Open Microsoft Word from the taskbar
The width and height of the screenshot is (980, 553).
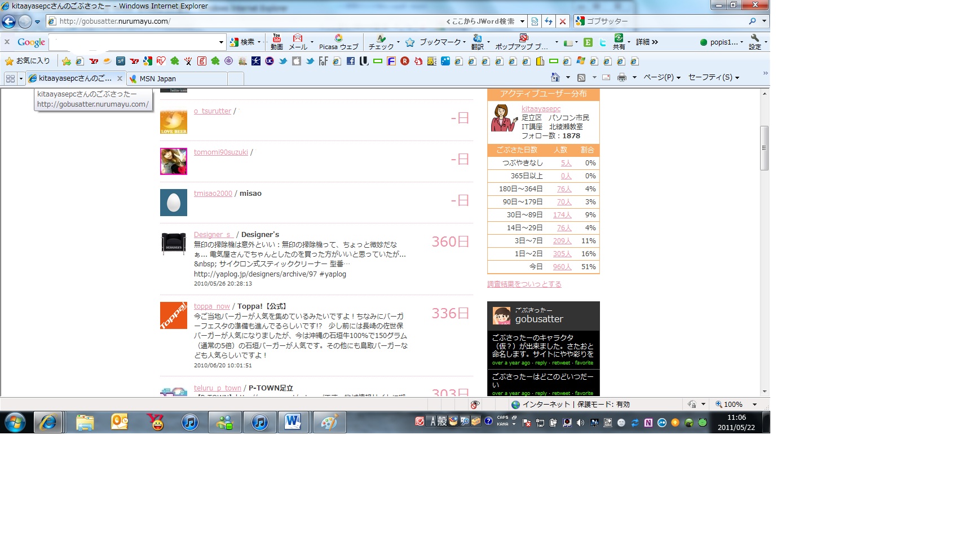(293, 422)
